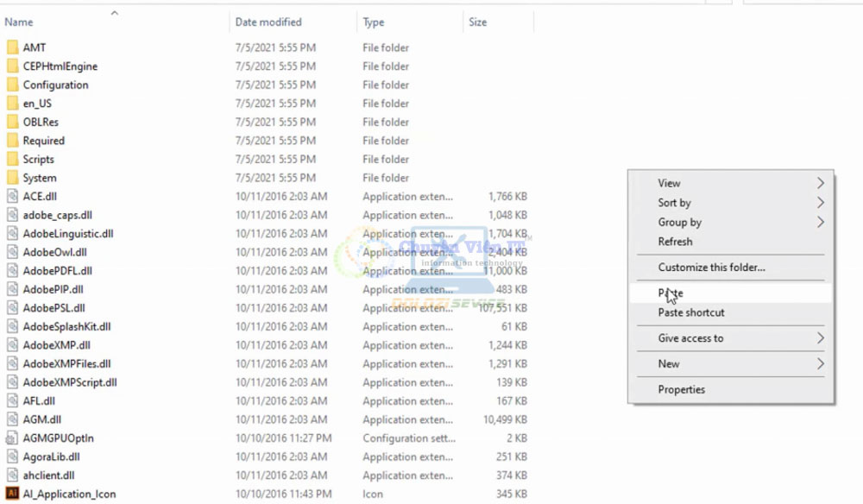This screenshot has width=863, height=504.
Task: Click the Size column header
Action: 477,22
